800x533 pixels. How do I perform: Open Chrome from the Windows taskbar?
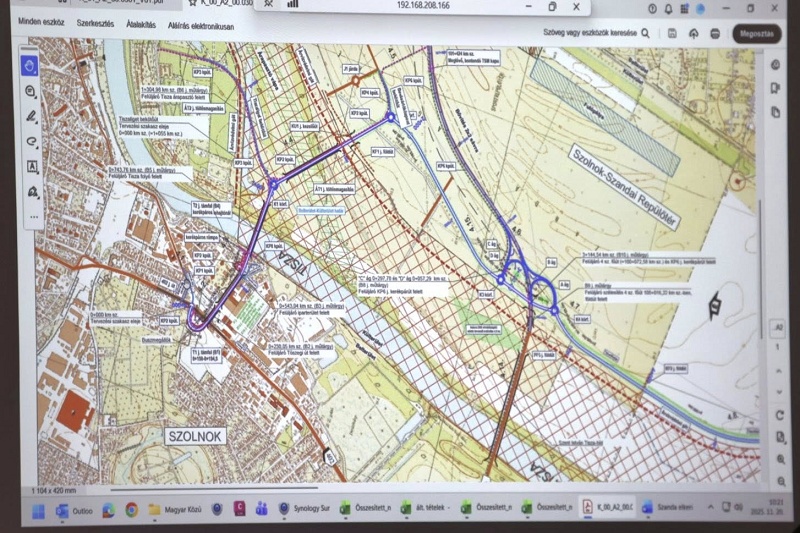click(x=131, y=508)
